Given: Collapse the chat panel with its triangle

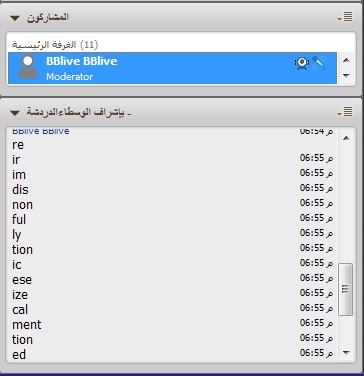Looking at the screenshot, I should pos(15,113).
